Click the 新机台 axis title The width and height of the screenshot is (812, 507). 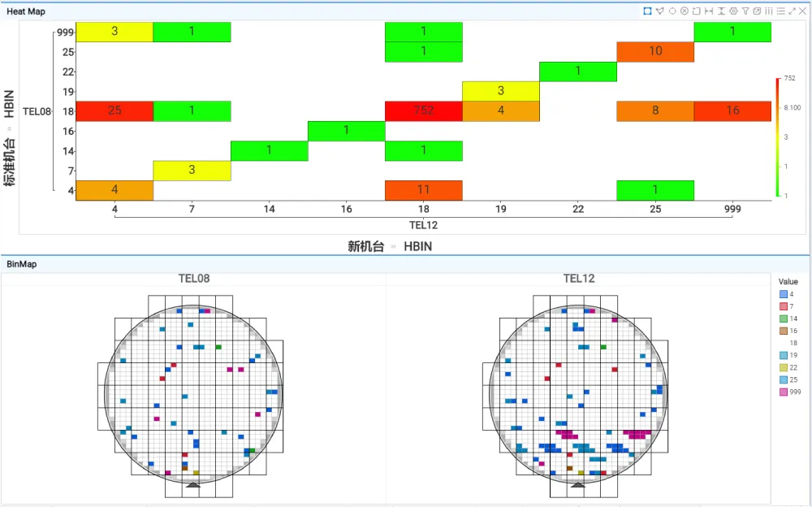pyautogui.click(x=365, y=247)
